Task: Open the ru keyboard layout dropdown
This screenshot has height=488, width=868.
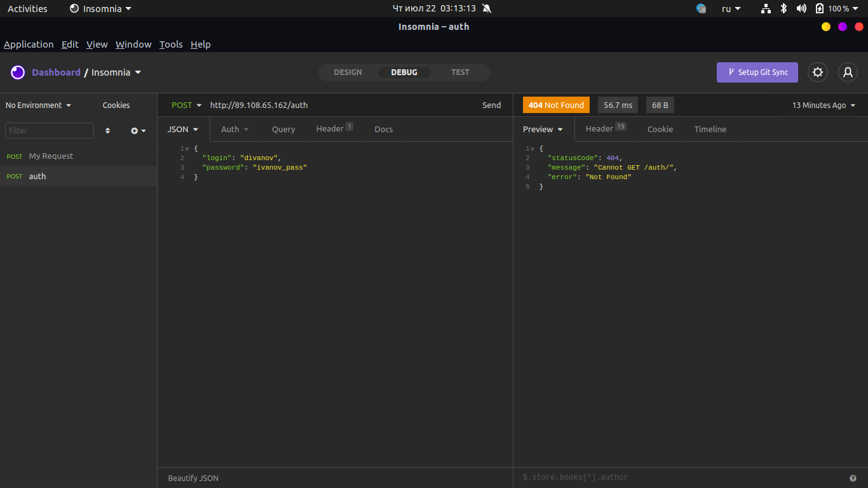Action: coord(731,8)
